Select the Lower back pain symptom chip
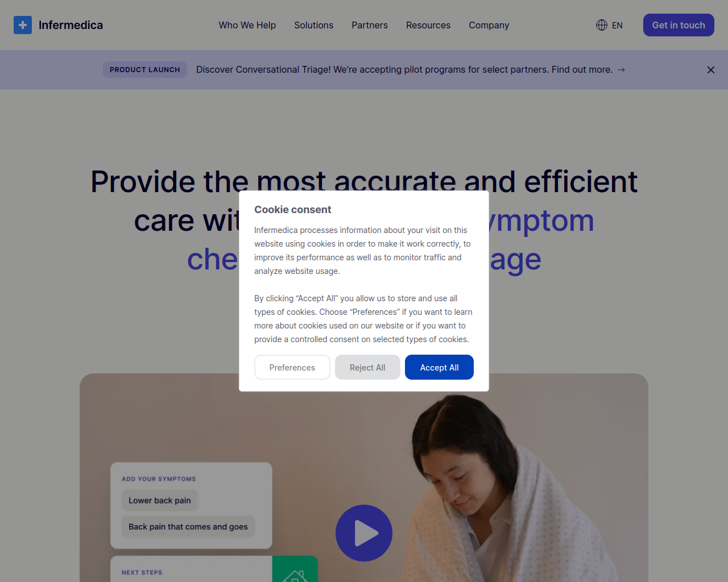Screen dimensions: 728x582 pos(160,501)
